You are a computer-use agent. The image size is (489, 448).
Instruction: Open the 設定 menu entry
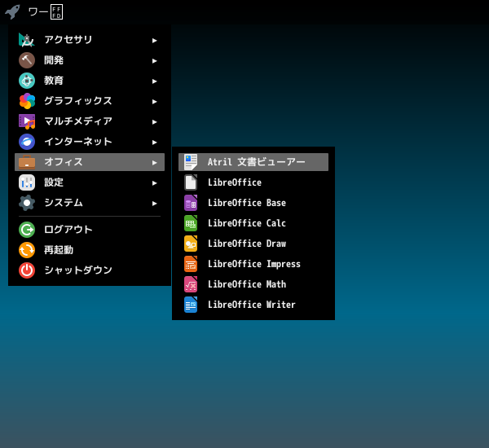(90, 182)
